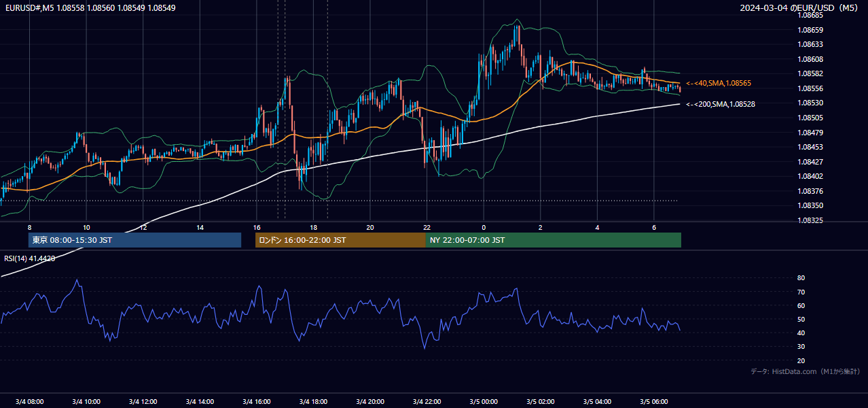This screenshot has width=868, height=408.
Task: Click hour label 16 under the price chart
Action: pyautogui.click(x=257, y=227)
